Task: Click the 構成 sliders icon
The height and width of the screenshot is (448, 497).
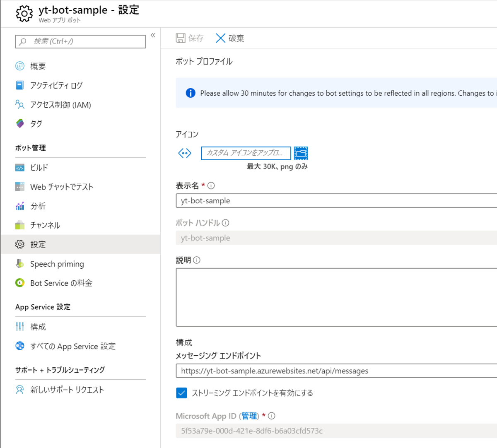Action: pos(20,327)
